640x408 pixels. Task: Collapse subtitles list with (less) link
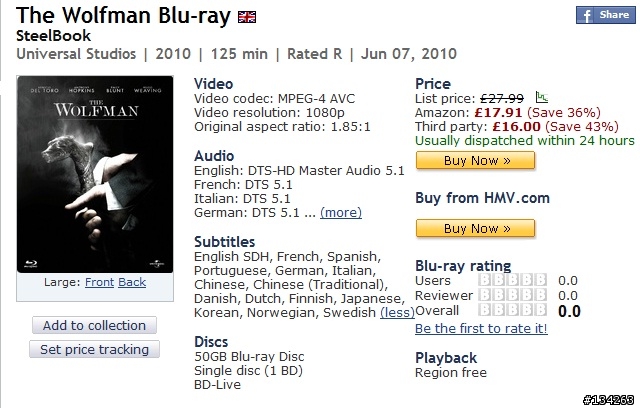point(397,311)
